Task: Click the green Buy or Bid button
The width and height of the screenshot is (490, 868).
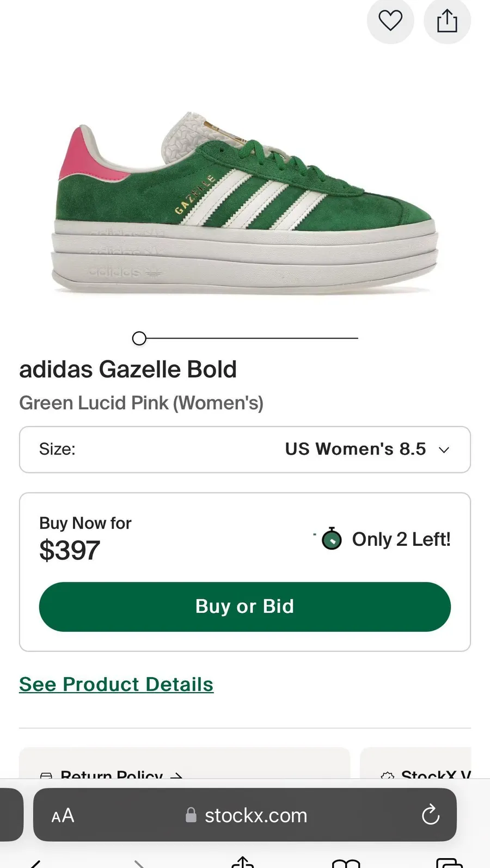Action: 245,607
